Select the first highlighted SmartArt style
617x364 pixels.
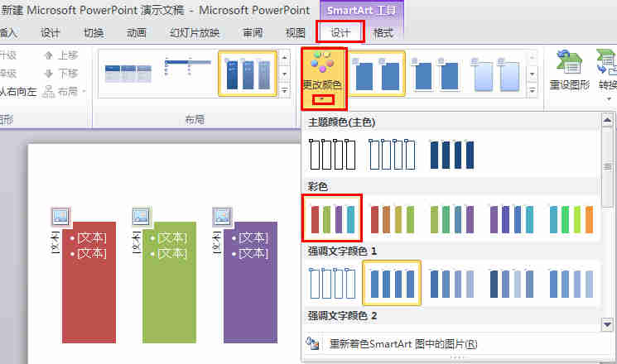(x=377, y=74)
